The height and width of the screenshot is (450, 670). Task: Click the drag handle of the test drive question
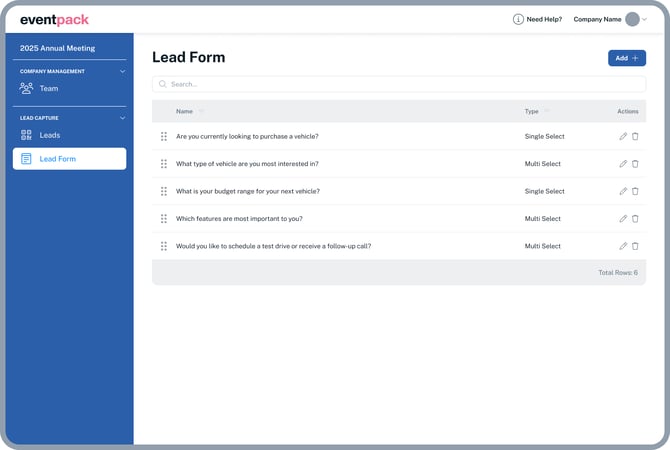click(164, 246)
